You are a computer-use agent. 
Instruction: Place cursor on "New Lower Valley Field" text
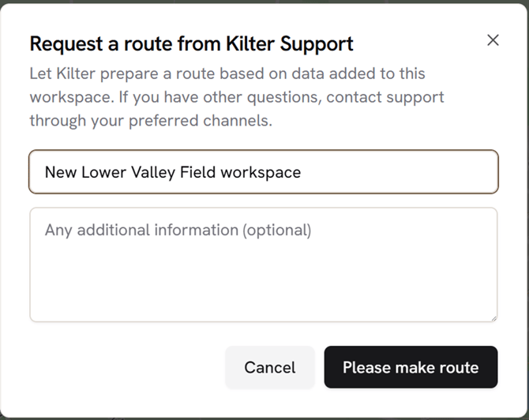[130, 172]
